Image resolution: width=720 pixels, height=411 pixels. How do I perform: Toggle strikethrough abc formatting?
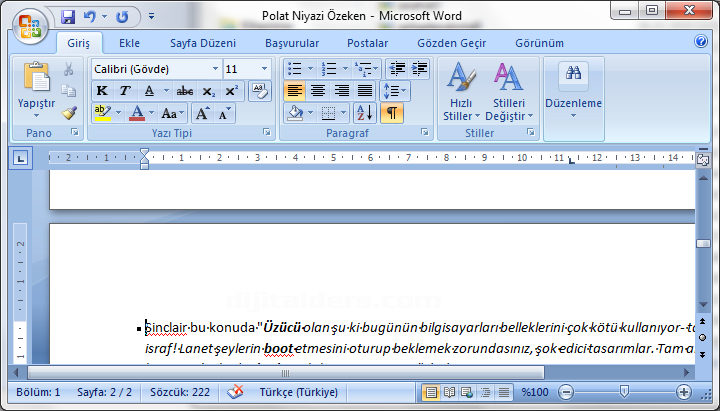(185, 91)
